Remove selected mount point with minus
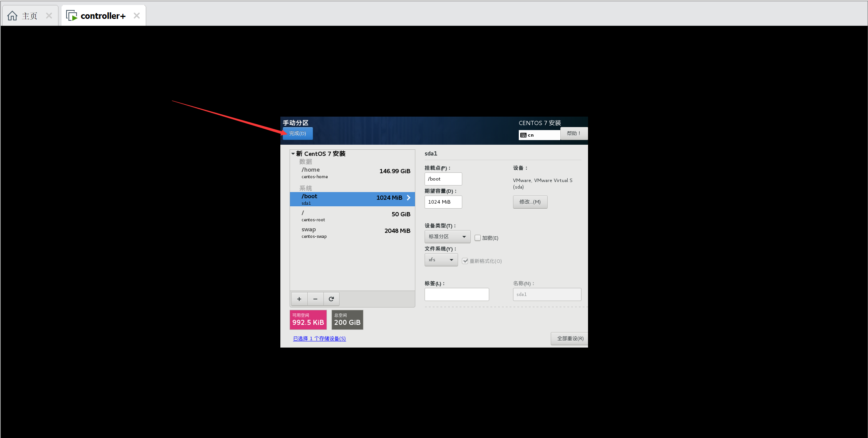 click(x=315, y=299)
